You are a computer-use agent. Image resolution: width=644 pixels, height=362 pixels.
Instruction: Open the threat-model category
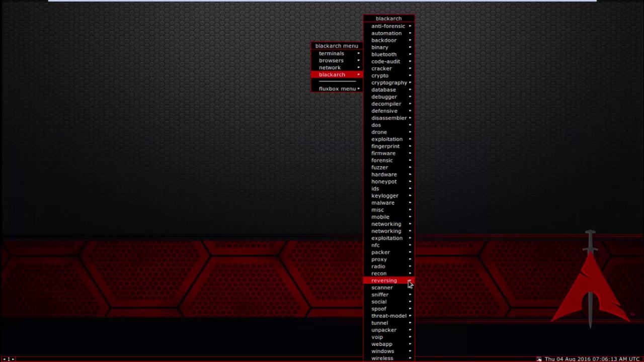click(389, 316)
